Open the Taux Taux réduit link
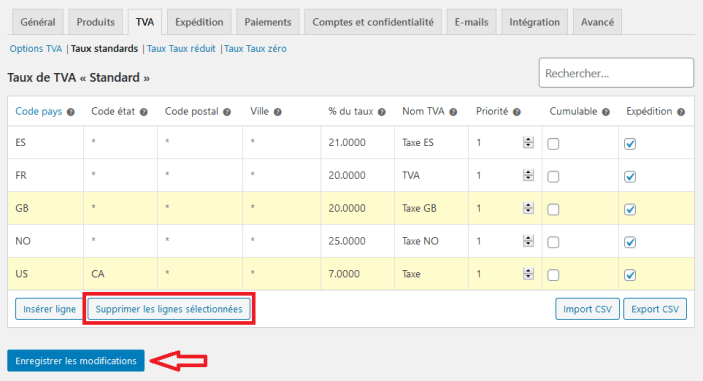 (181, 48)
